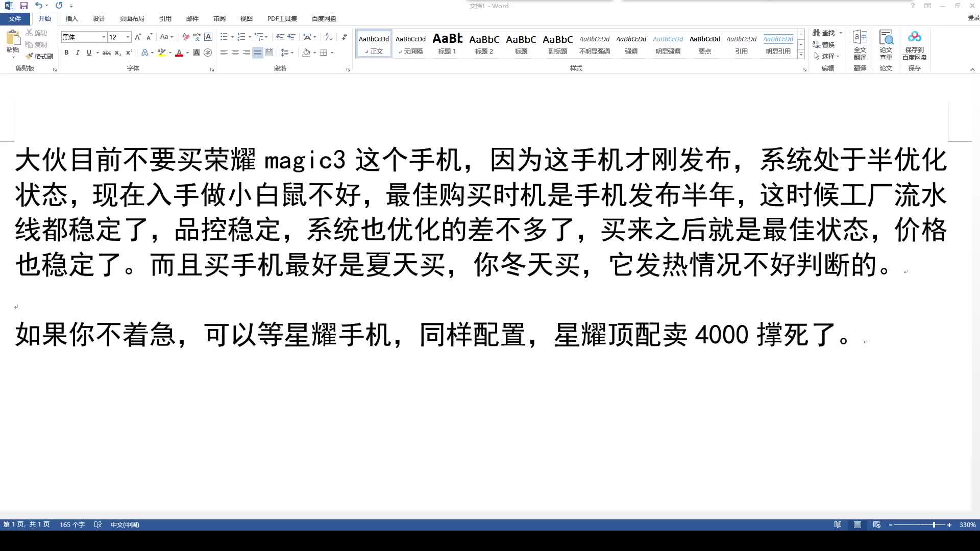Toggle Italic formatting
Image resolution: width=980 pixels, height=551 pixels.
(x=78, y=53)
